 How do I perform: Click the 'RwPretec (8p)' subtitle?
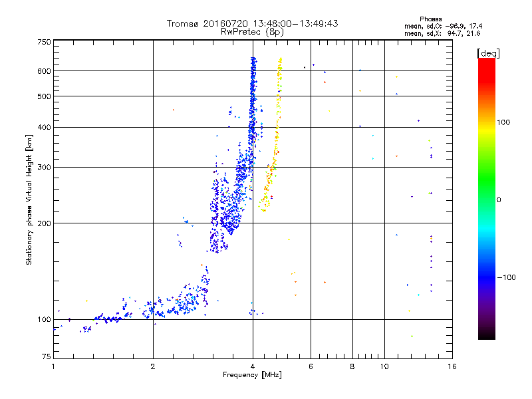point(252,32)
